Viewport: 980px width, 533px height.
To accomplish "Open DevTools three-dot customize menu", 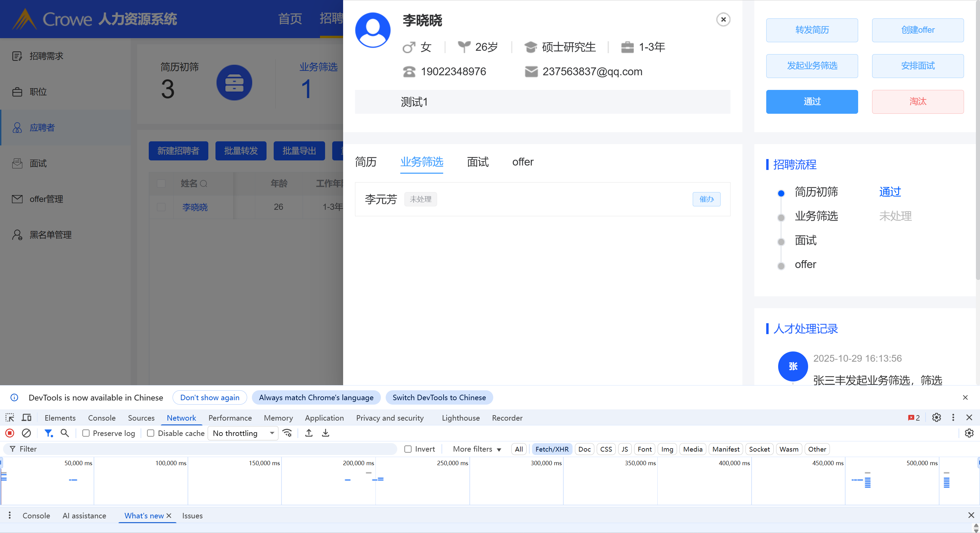I will [953, 418].
